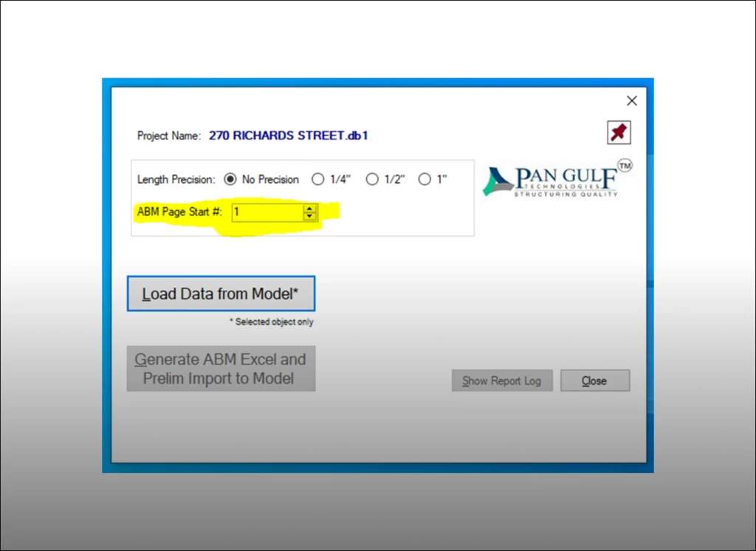Select the No Precision radio button
Screen dimensions: 756x551
232,179
